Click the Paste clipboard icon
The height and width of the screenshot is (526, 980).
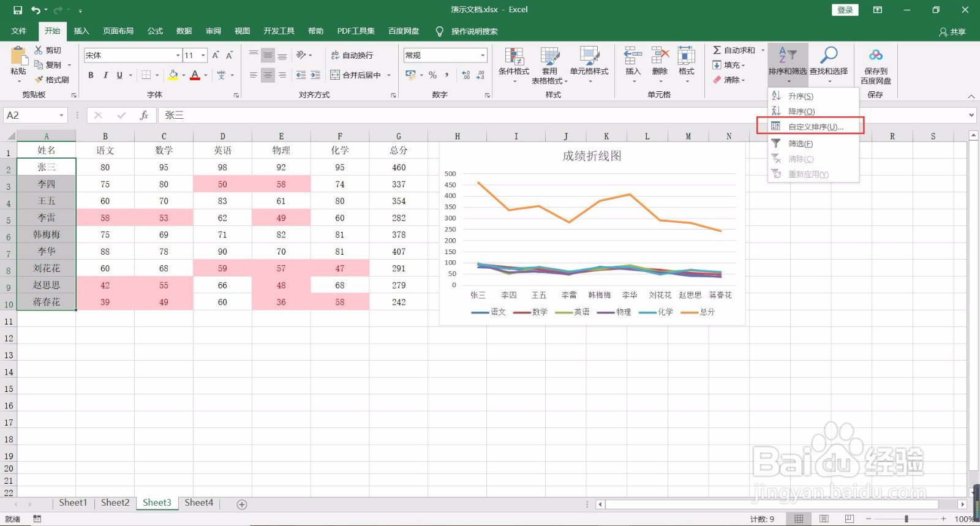(18, 56)
